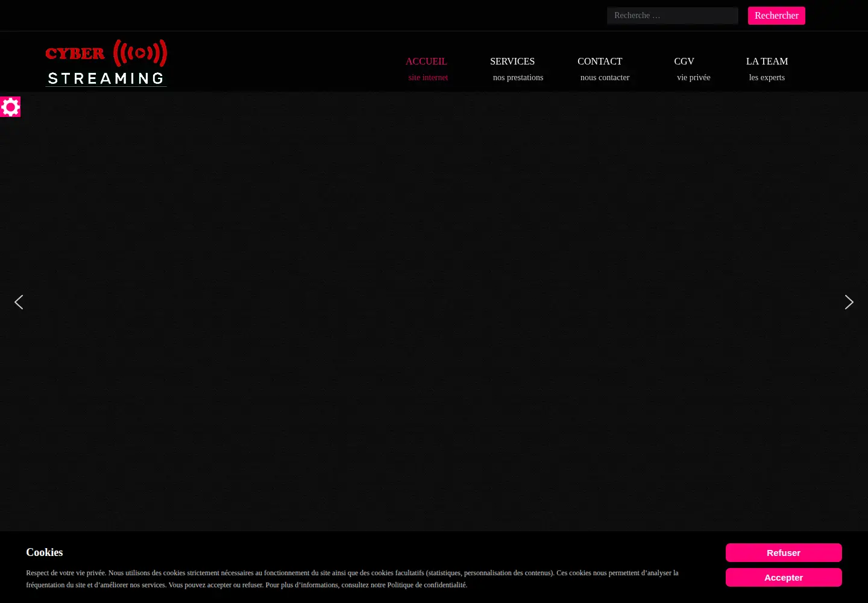Open the pink gear settings icon
Viewport: 868px width, 603px height.
point(10,107)
